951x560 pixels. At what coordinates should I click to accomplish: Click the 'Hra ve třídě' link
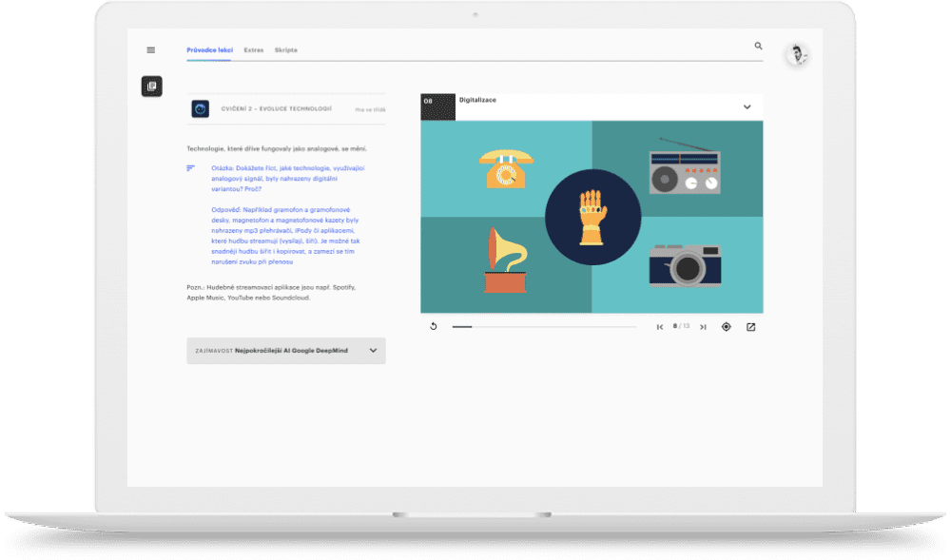[370, 110]
